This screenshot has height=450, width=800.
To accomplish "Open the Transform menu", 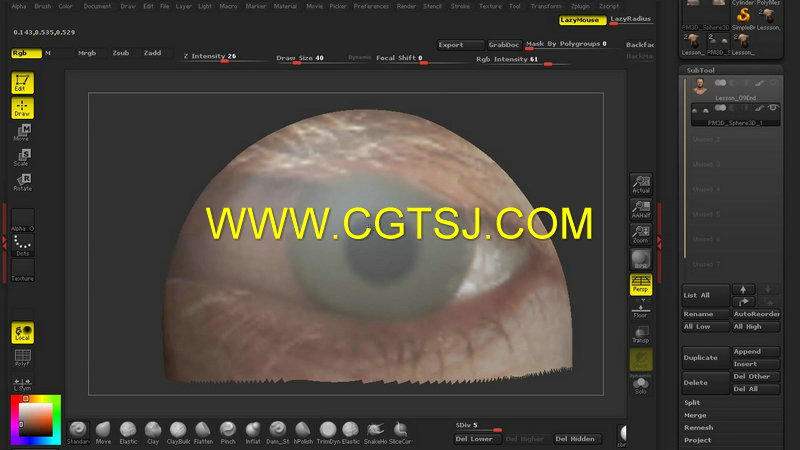I will pos(546,6).
